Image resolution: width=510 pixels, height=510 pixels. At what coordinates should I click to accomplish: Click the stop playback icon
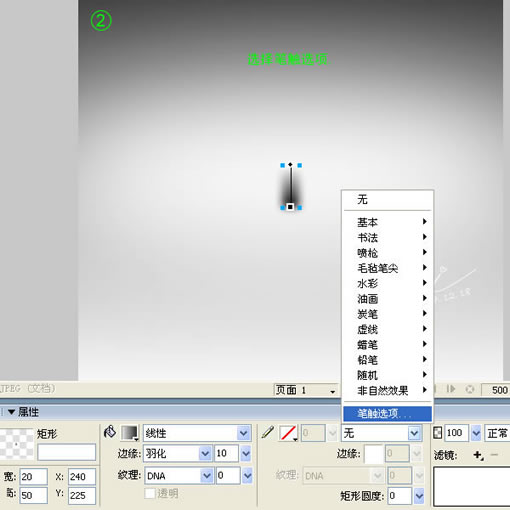pos(470,389)
